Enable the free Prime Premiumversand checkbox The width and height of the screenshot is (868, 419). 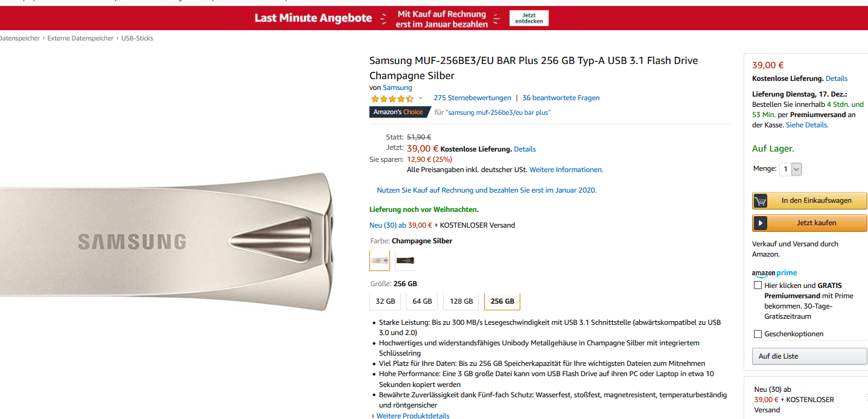click(758, 286)
